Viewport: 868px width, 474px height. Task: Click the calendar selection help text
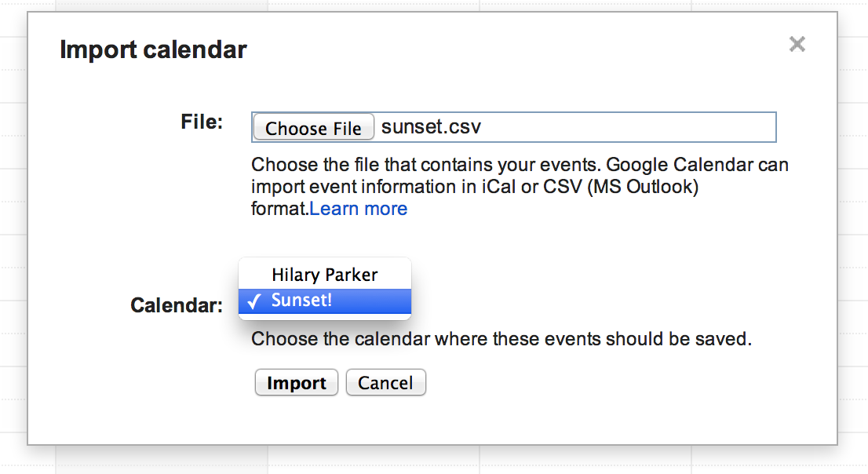coord(501,340)
